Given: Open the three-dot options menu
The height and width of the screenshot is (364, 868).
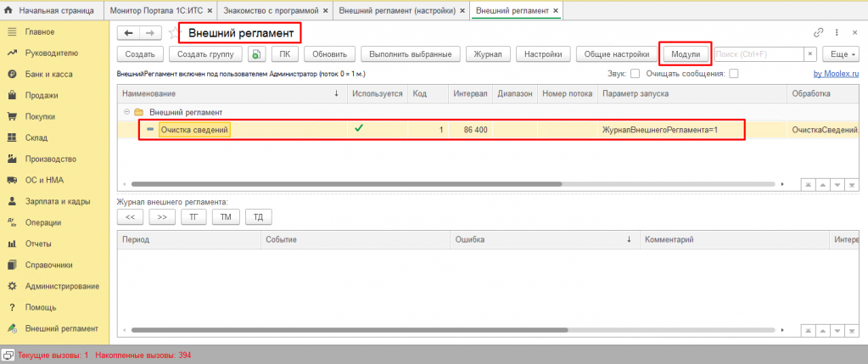Looking at the screenshot, I should click(837, 32).
